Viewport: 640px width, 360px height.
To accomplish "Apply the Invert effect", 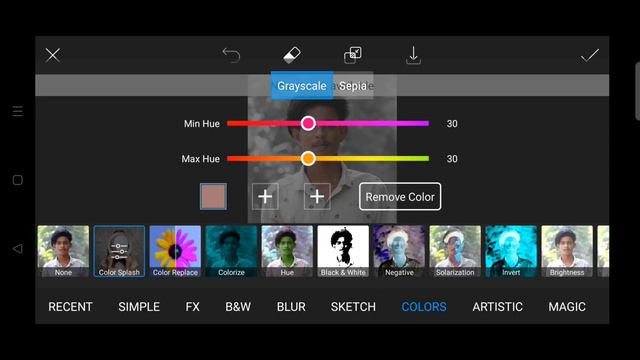I will [x=511, y=251].
